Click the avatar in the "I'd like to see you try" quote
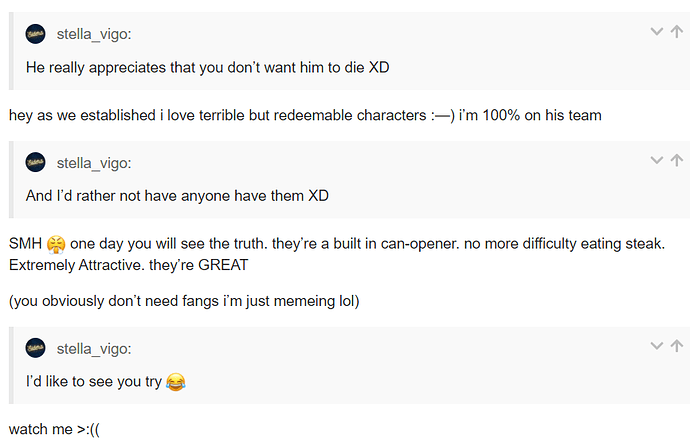The height and width of the screenshot is (446, 690). (36, 348)
